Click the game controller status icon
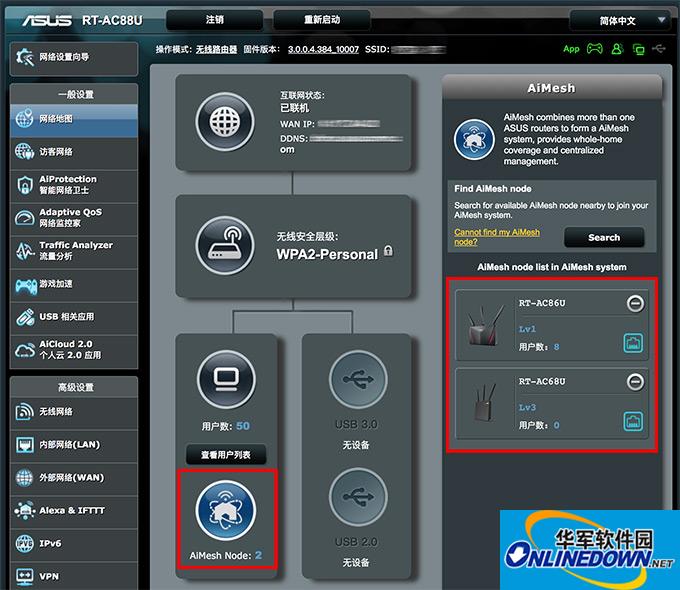The width and height of the screenshot is (680, 590). [595, 49]
